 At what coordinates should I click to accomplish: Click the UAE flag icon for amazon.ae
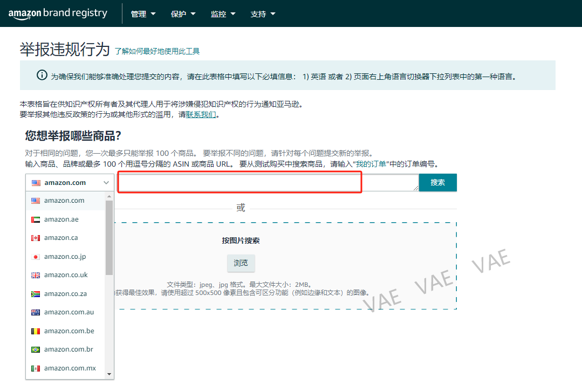click(36, 219)
